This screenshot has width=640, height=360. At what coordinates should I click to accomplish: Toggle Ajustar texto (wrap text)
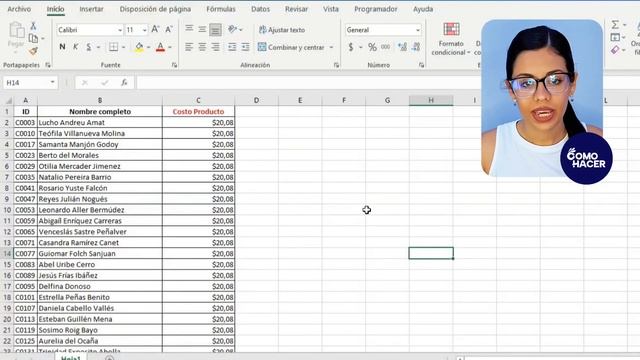[282, 30]
